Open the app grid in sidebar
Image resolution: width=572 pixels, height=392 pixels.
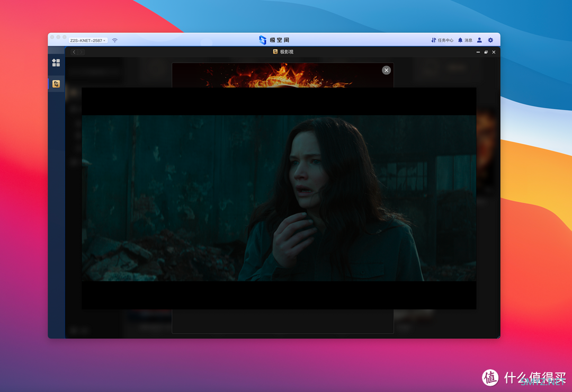click(56, 63)
